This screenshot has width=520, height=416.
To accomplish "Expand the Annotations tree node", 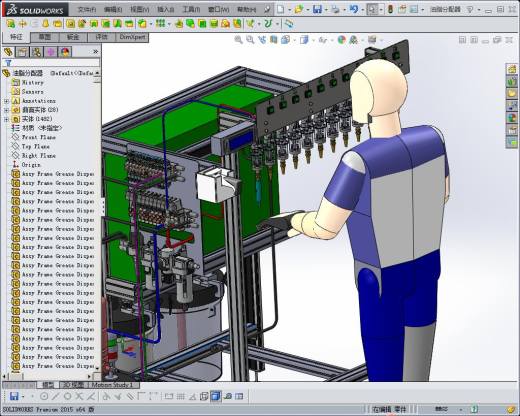I will coord(6,101).
